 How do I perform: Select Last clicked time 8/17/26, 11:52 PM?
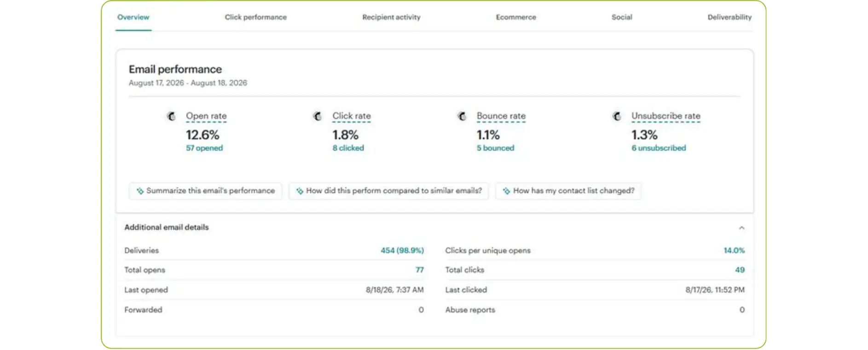tap(715, 290)
